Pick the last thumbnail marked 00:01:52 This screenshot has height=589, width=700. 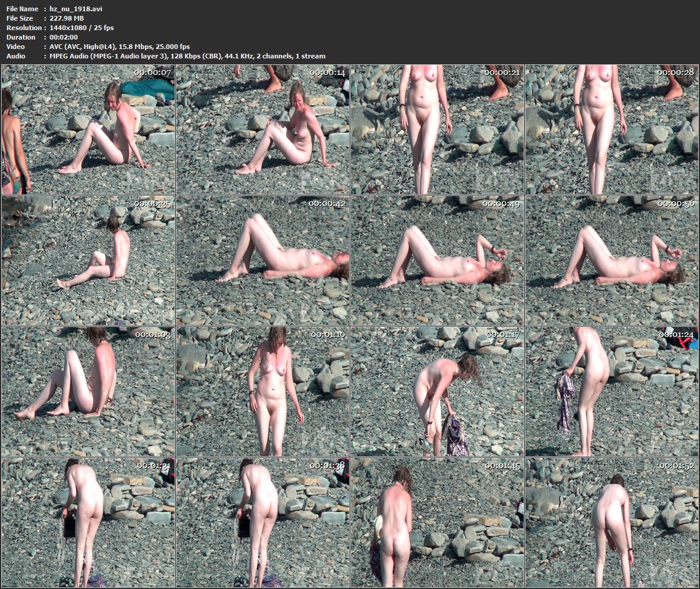pos(612,522)
